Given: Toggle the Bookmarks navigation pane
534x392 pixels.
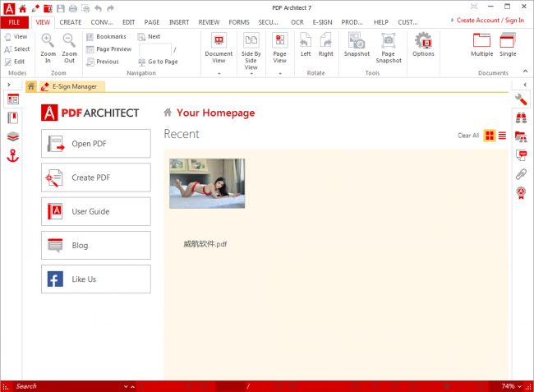Looking at the screenshot, I should (x=106, y=36).
